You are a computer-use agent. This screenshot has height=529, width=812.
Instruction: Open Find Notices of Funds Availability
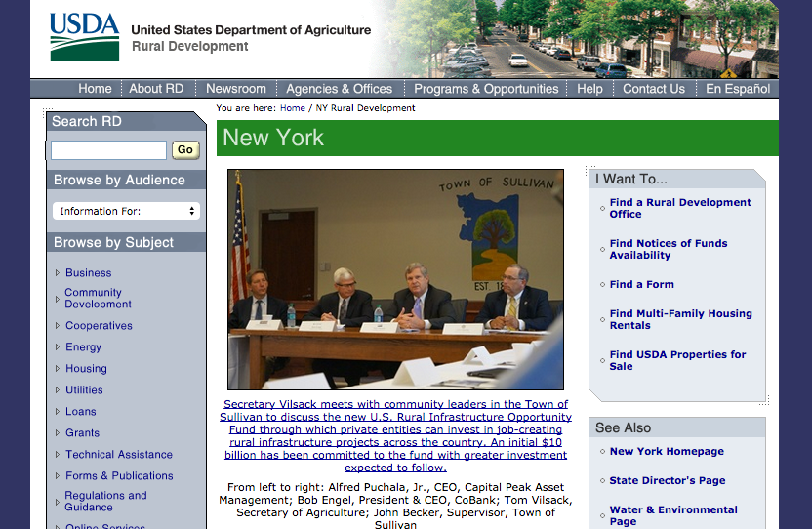(x=669, y=249)
